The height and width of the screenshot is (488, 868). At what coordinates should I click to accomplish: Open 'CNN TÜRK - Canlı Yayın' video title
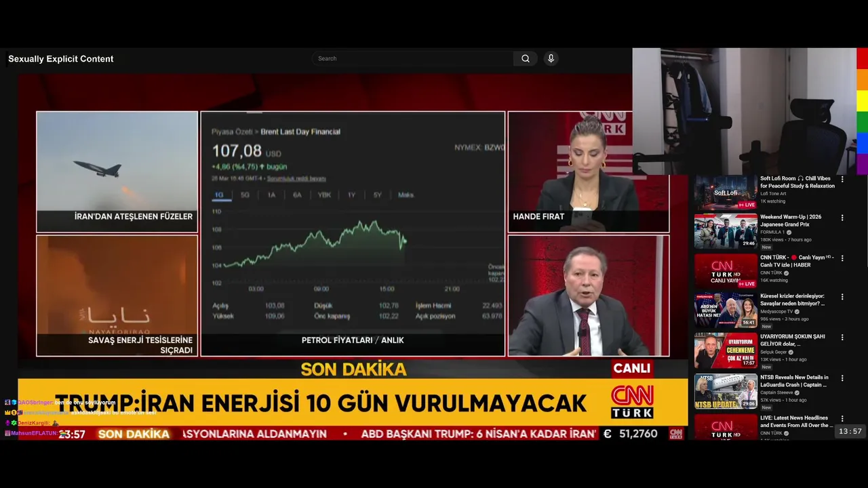(796, 261)
